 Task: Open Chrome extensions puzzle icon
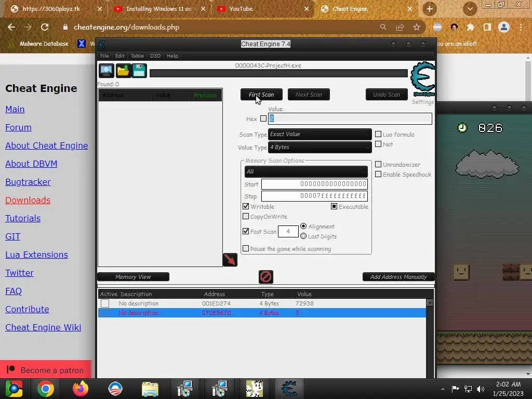click(x=470, y=27)
